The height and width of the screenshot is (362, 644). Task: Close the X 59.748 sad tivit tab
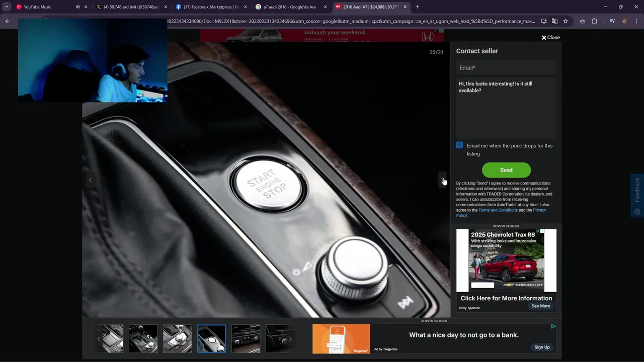coord(166,7)
